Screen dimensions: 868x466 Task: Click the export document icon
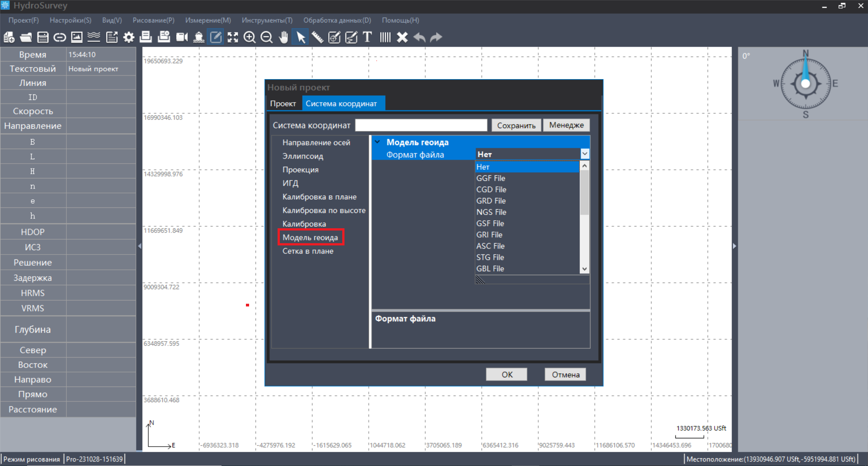click(112, 37)
